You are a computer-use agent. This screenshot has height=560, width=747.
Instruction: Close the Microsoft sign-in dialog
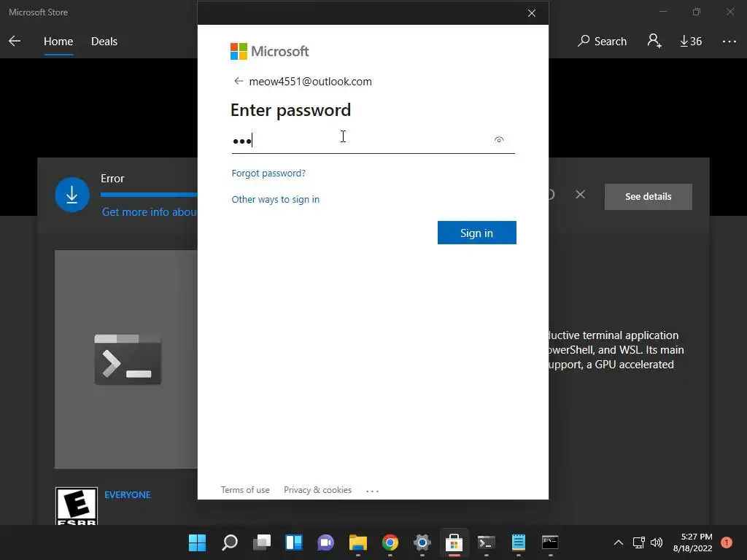(532, 13)
